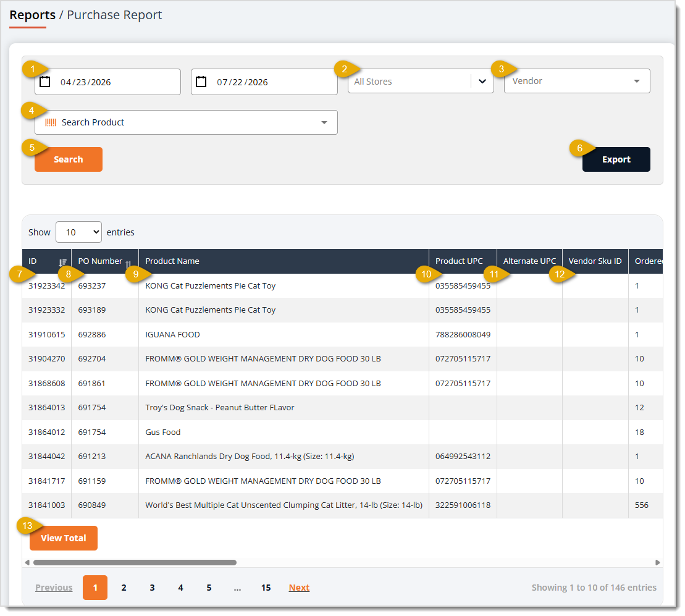The width and height of the screenshot is (685, 616).
Task: Select page 5 in pagination
Action: 209,588
